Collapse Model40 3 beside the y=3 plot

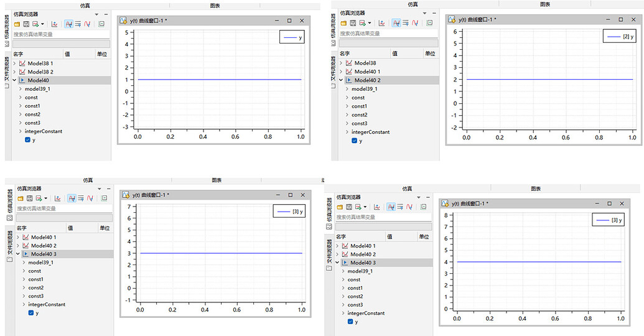point(18,254)
